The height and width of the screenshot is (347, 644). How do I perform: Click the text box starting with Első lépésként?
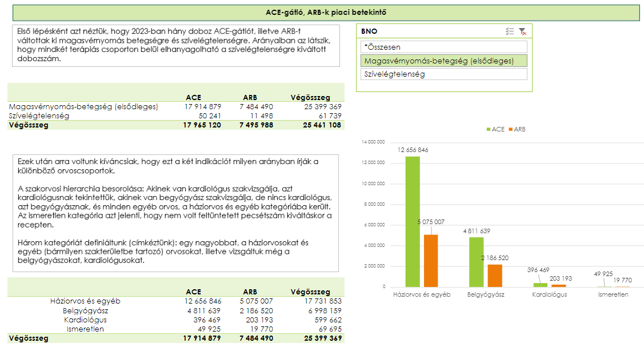(175, 46)
